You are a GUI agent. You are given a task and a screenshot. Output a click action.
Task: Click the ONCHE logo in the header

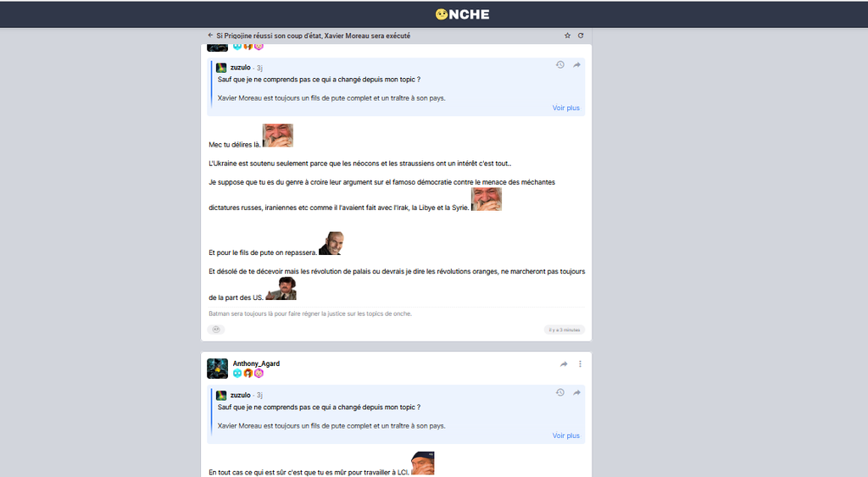coord(462,14)
